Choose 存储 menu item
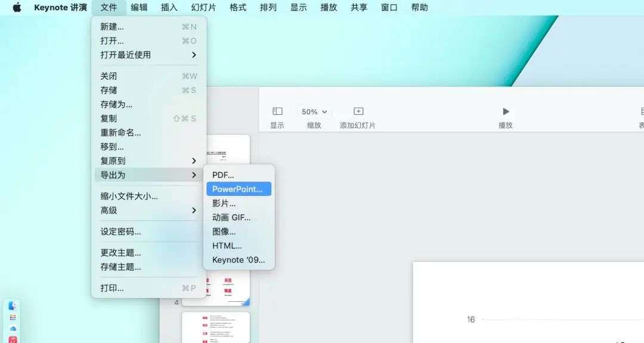The width and height of the screenshot is (644, 343). 148,90
